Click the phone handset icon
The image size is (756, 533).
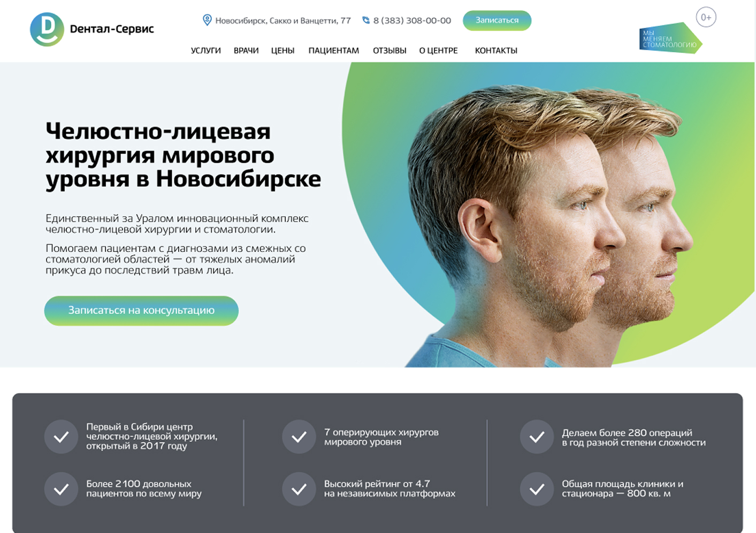point(366,20)
